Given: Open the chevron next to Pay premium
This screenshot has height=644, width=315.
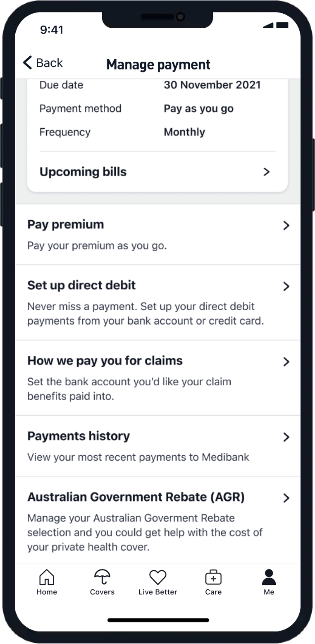Looking at the screenshot, I should 286,226.
